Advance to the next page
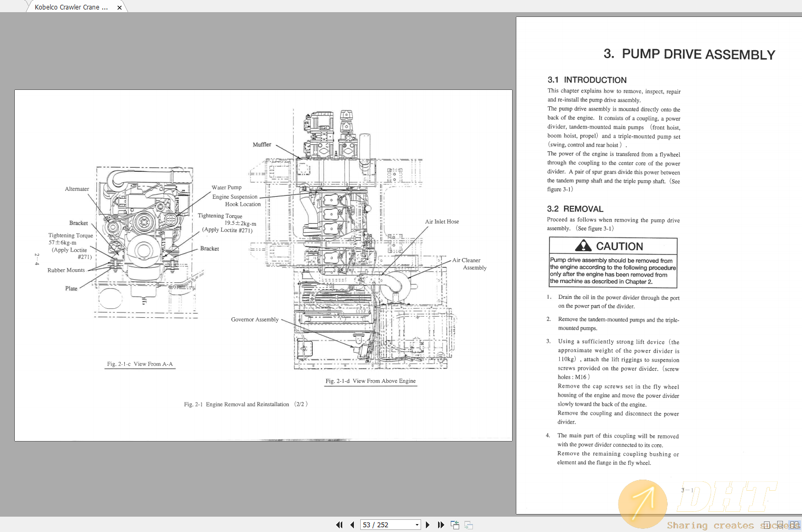The height and width of the screenshot is (532, 802). (427, 525)
